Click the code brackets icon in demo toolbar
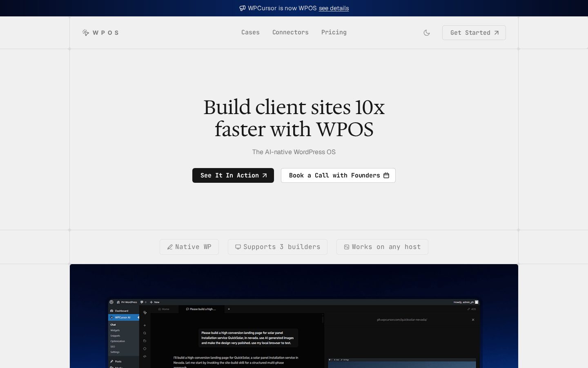Viewport: 588px width, 368px height. tap(145, 356)
